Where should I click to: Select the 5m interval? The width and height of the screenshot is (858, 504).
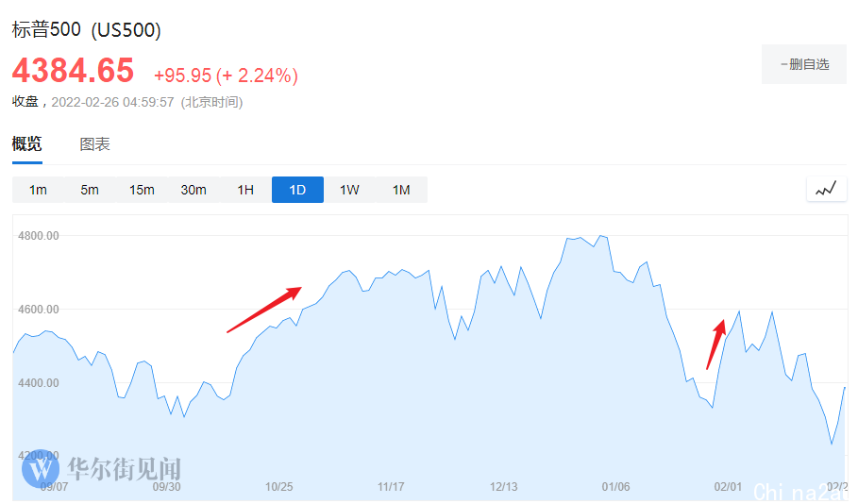(90, 190)
